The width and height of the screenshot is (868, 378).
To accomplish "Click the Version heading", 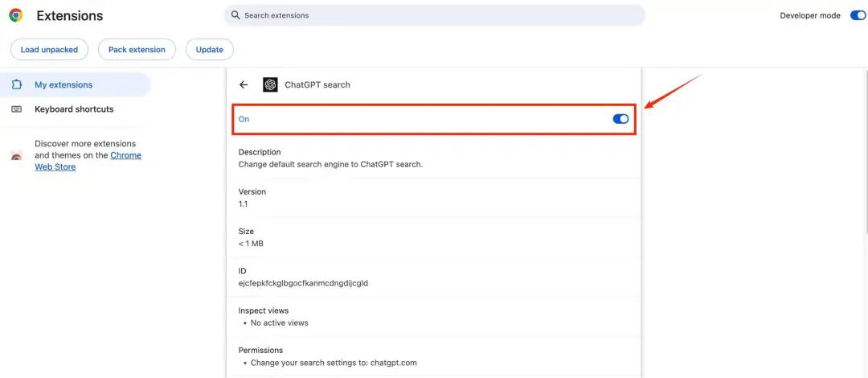I will coord(252,191).
